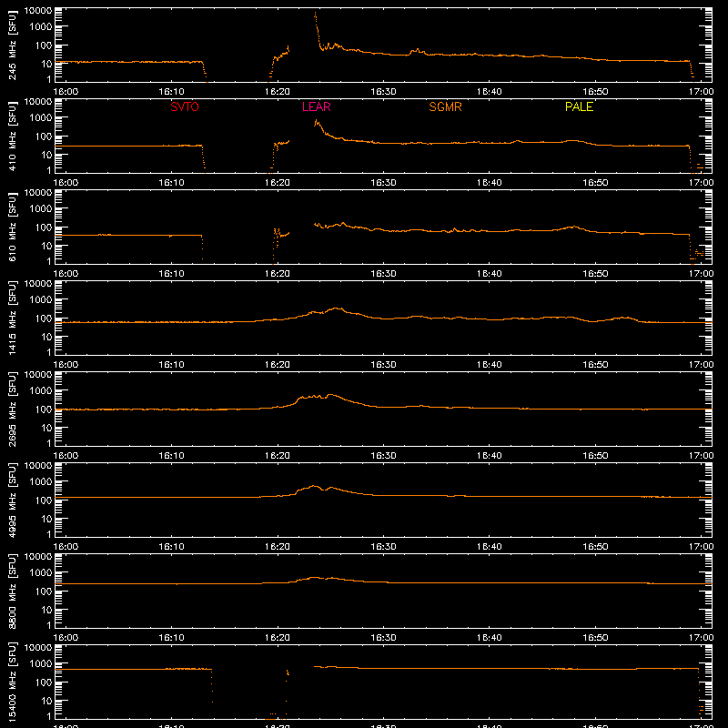Select the 2695 MHz [SFU] axis title
Image resolution: width=728 pixels, height=728 pixels.
(x=13, y=409)
